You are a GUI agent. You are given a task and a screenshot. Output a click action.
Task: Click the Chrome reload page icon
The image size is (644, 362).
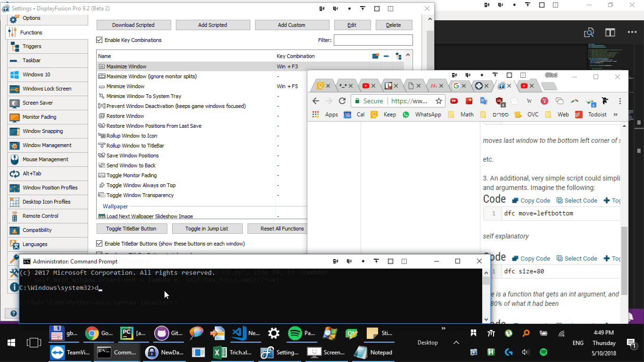pos(342,101)
